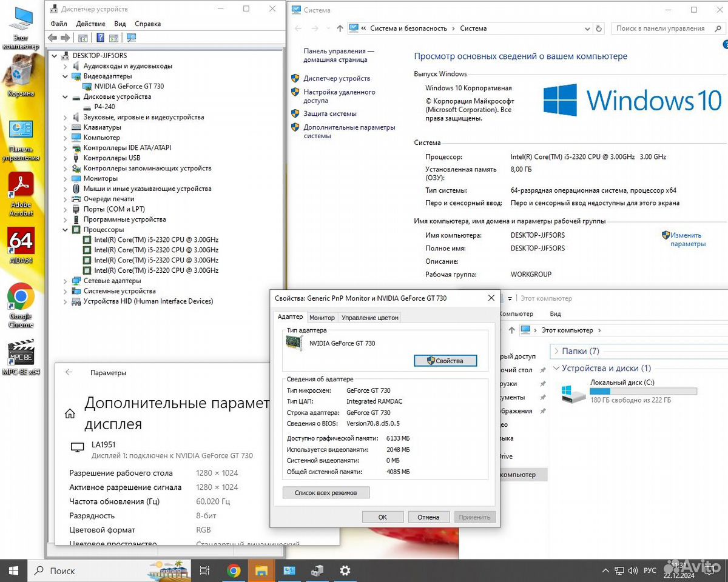
Task: Click the File Explorer taskbar icon
Action: (x=261, y=570)
